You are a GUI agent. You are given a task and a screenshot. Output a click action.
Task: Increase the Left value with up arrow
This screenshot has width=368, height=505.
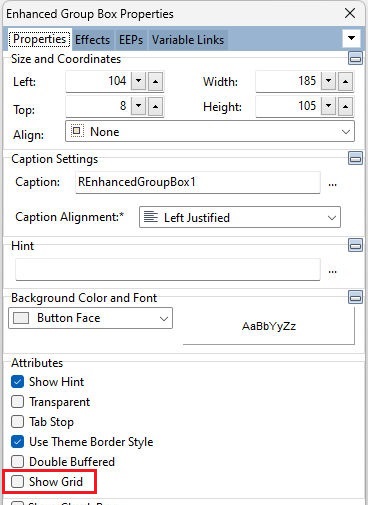click(x=155, y=81)
